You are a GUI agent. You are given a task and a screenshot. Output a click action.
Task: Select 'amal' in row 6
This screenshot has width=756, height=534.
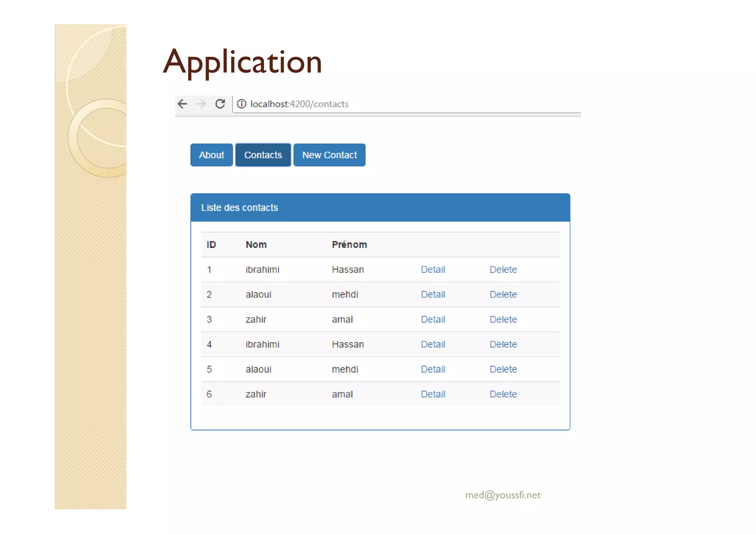342,394
